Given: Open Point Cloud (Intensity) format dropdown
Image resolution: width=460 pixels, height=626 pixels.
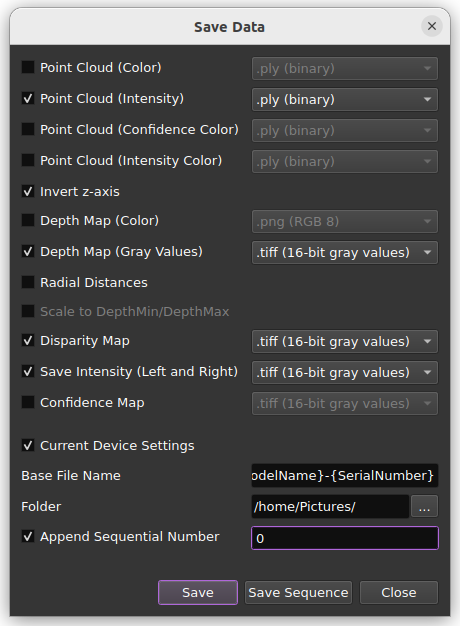Looking at the screenshot, I should (345, 99).
